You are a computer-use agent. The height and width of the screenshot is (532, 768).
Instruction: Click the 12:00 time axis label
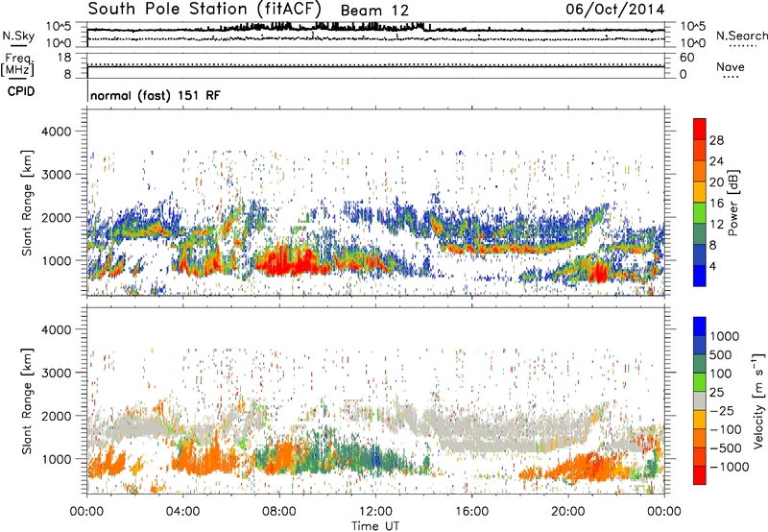(x=375, y=512)
